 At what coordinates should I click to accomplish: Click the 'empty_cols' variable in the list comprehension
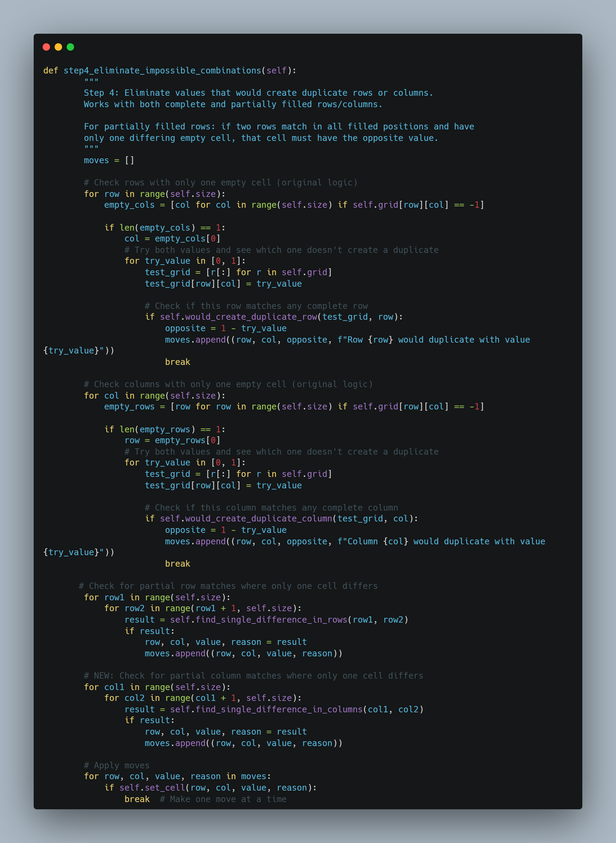[x=129, y=205]
